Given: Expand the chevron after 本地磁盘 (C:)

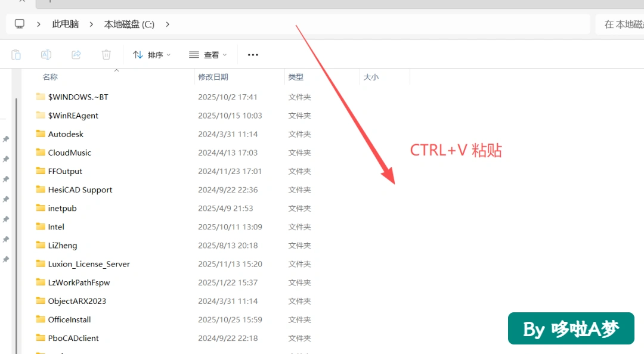Looking at the screenshot, I should (168, 24).
